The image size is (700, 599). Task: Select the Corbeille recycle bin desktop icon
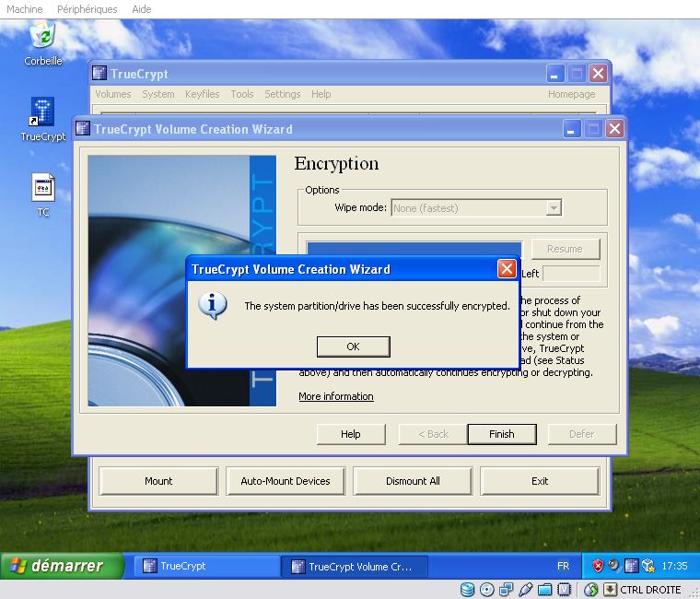(43, 44)
